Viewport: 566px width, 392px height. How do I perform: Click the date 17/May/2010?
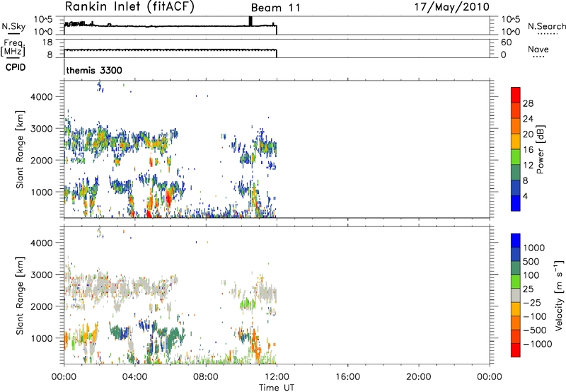point(451,7)
